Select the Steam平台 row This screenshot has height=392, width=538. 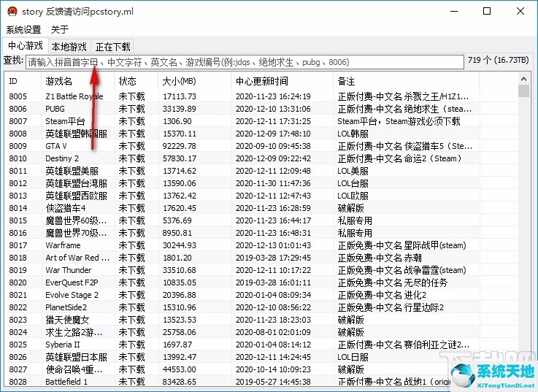point(261,121)
